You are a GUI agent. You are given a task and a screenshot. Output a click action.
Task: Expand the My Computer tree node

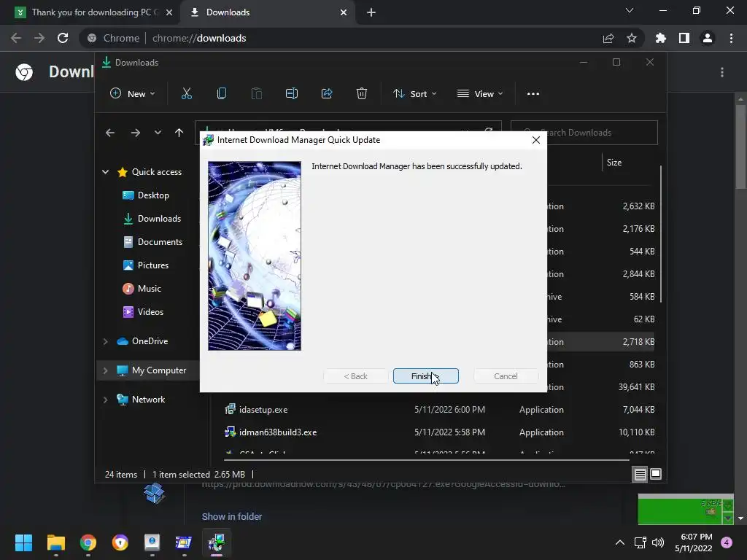coord(105,370)
